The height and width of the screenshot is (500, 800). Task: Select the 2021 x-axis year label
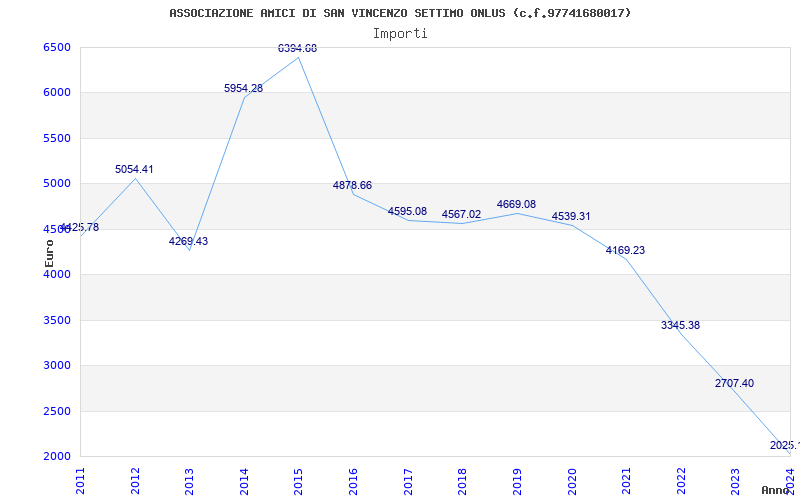click(x=626, y=481)
